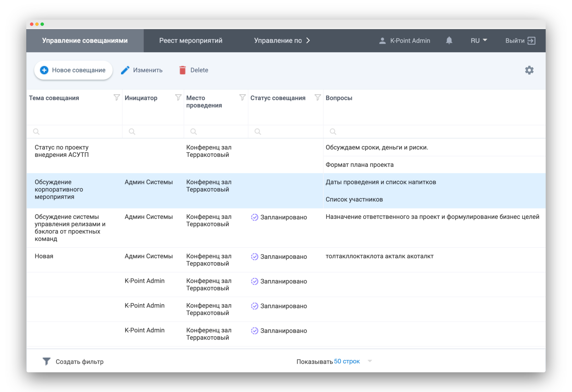Viewport: 572px width, 392px height.
Task: Click search icon under Тема совещания
Action: point(36,131)
